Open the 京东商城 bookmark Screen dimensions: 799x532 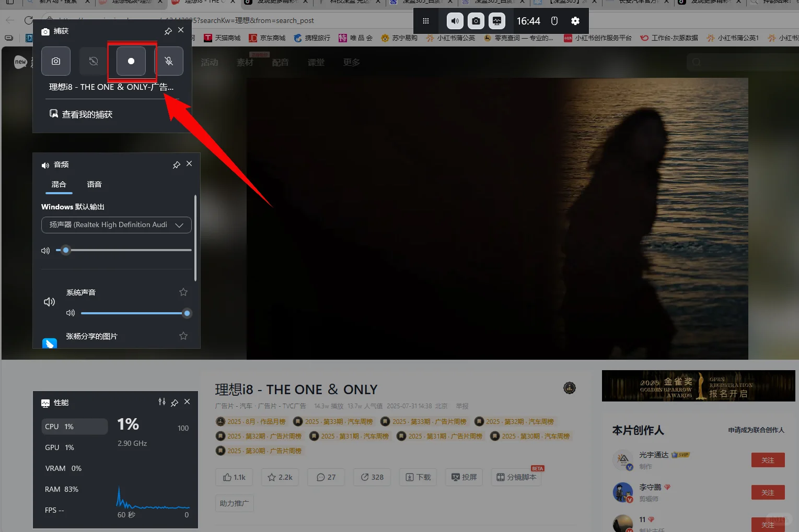click(x=267, y=38)
